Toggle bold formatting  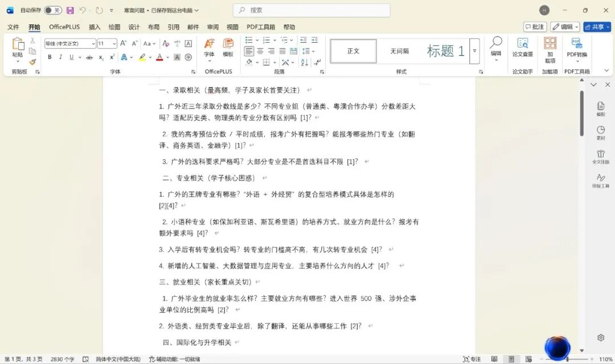[x=50, y=57]
